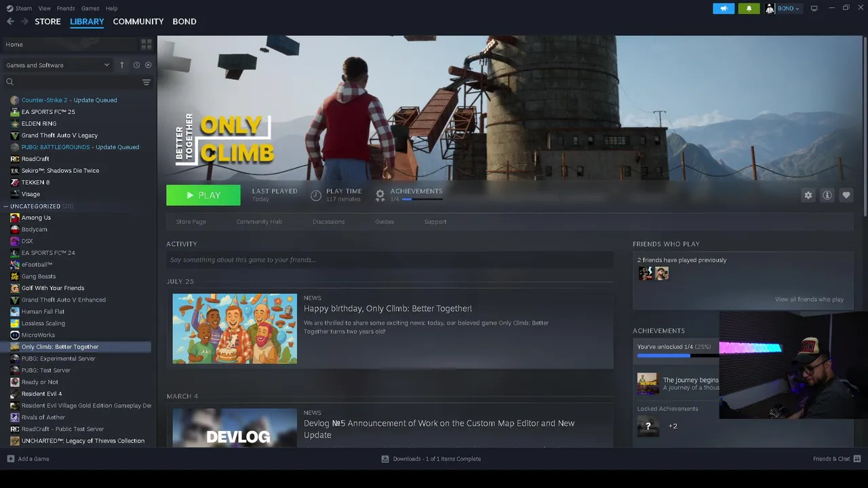Go to the STORE tab

coord(47,22)
